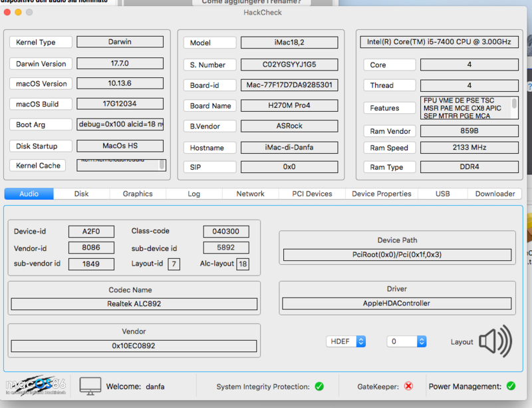Switch to the Disk tab
Viewport: 532px width, 408px height.
[81, 194]
